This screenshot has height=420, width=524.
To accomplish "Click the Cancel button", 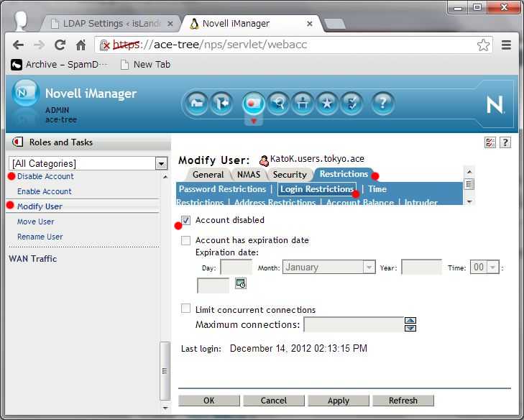I will click(274, 401).
